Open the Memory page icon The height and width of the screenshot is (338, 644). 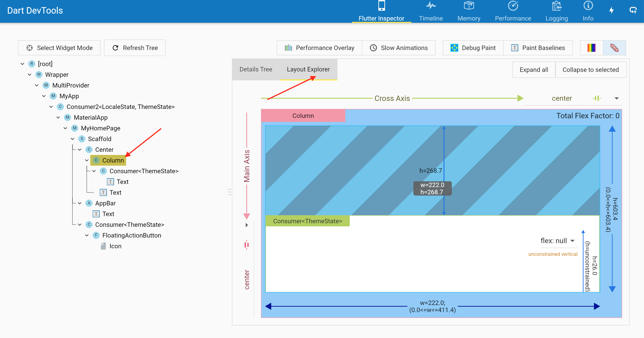469,6
